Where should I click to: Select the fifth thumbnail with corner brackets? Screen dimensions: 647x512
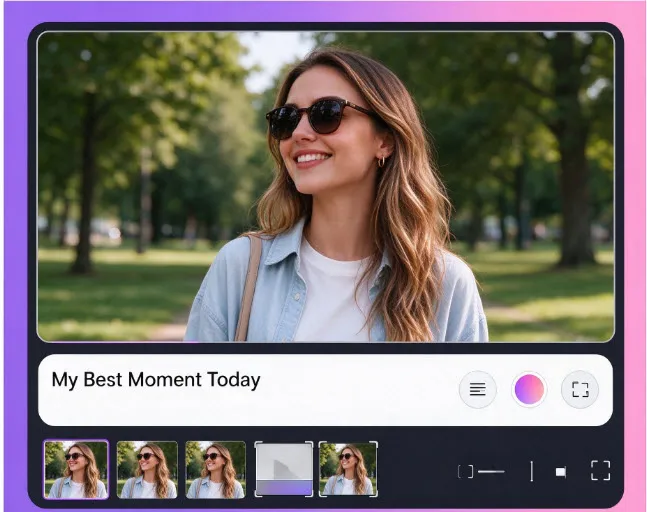348,469
